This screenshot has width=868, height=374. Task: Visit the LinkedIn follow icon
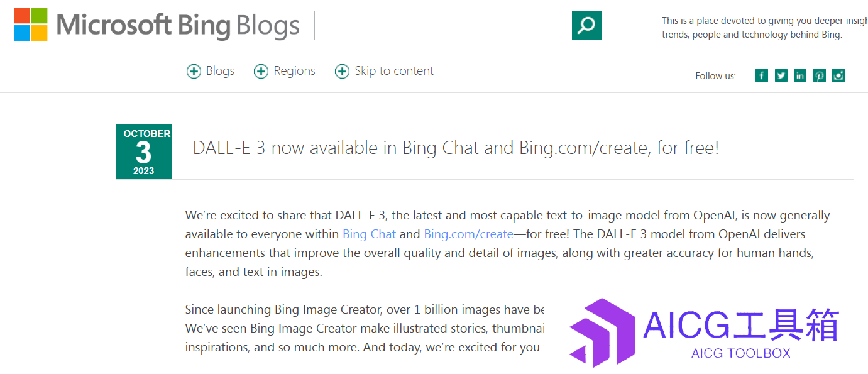click(800, 75)
